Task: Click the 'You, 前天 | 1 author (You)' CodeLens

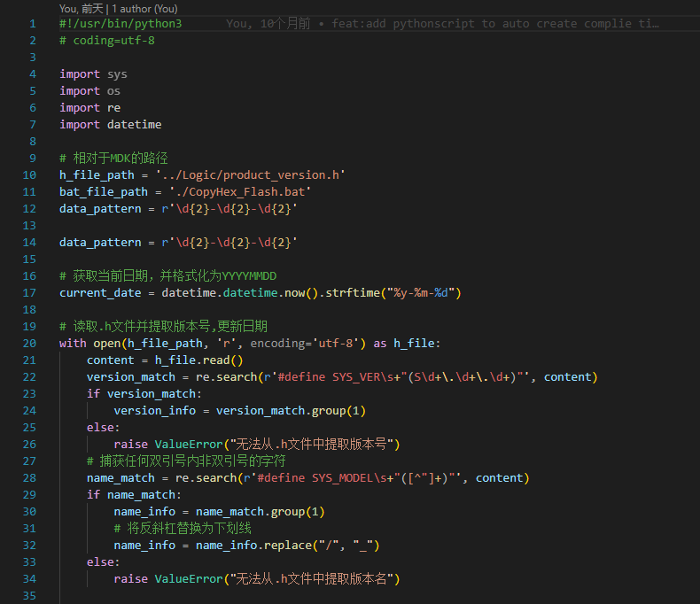Action: 119,9
